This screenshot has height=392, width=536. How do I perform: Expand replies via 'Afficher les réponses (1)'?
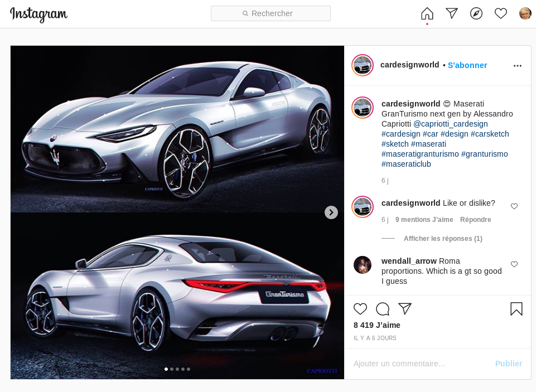point(443,238)
